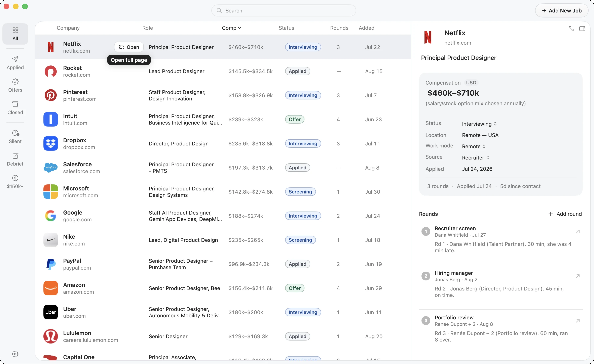
Task: Click the Netflix logo in detail panel
Action: point(428,37)
